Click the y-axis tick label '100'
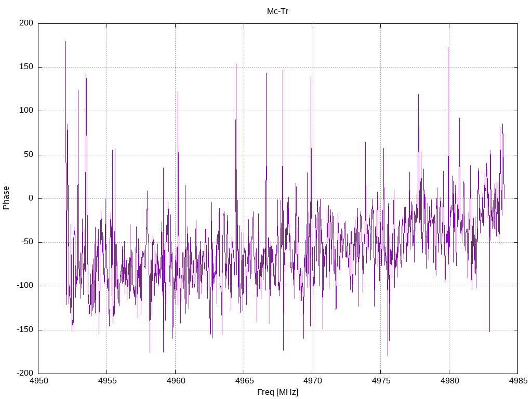 point(26,111)
